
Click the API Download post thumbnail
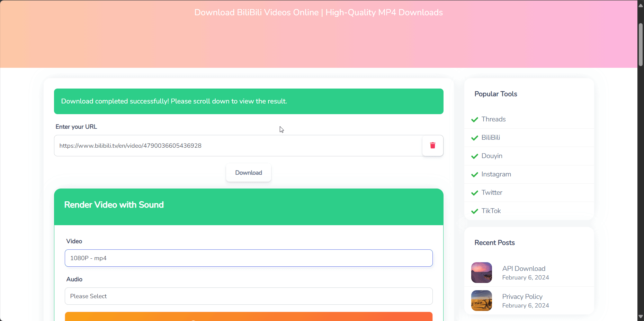point(481,273)
